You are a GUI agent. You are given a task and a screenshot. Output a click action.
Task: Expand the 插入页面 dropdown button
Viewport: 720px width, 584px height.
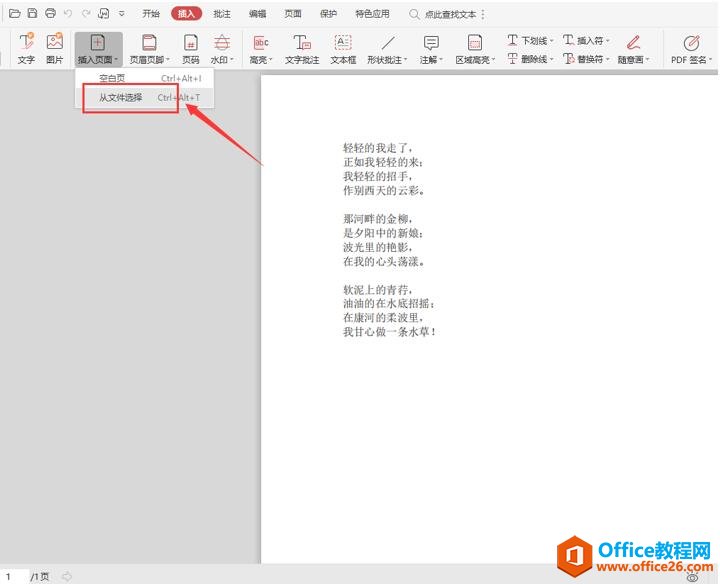pyautogui.click(x=98, y=60)
